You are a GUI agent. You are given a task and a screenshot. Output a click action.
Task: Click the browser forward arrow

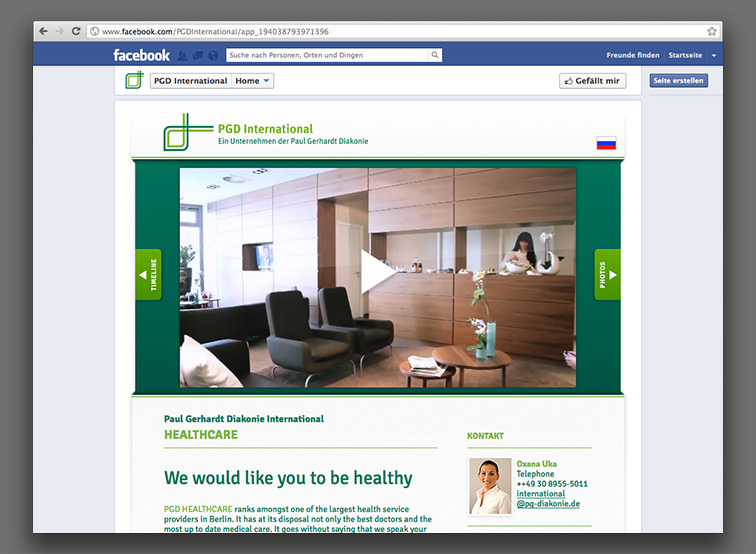(59, 31)
